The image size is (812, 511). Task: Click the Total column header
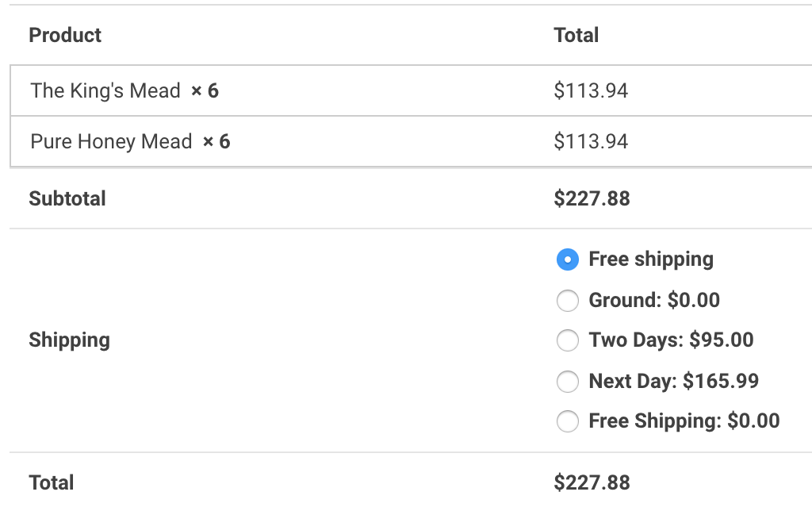click(x=576, y=36)
